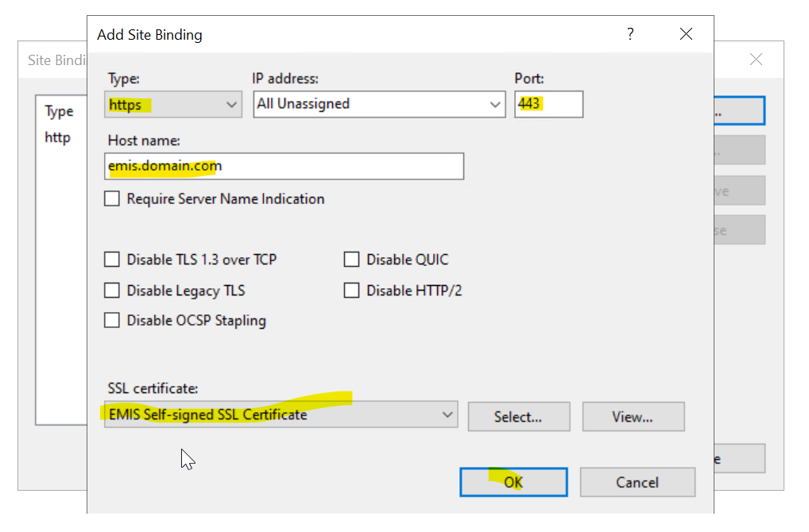Close the Add Site Binding dialog
This screenshot has height=532, width=809.
[686, 34]
